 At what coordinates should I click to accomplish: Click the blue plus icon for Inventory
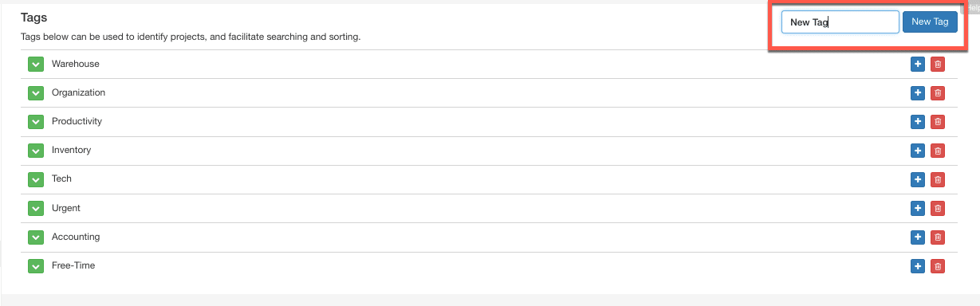[918, 151]
